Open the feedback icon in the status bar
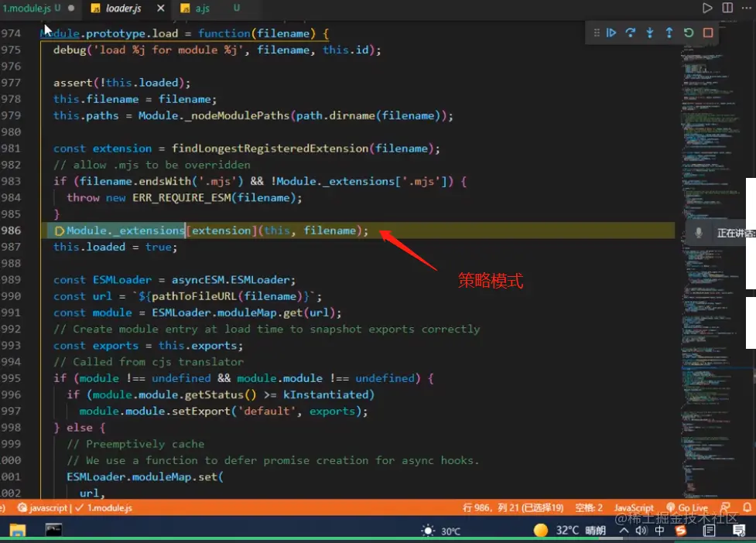This screenshot has width=756, height=543. pos(725,507)
